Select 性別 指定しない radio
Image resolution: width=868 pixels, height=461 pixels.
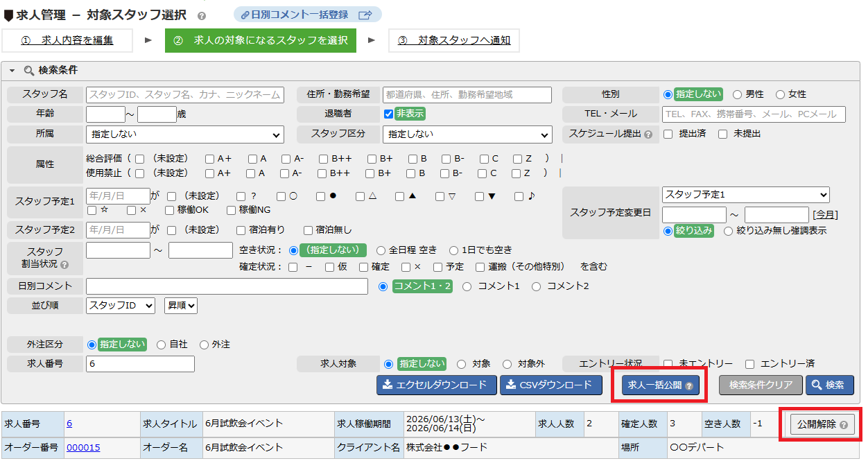pyautogui.click(x=668, y=94)
